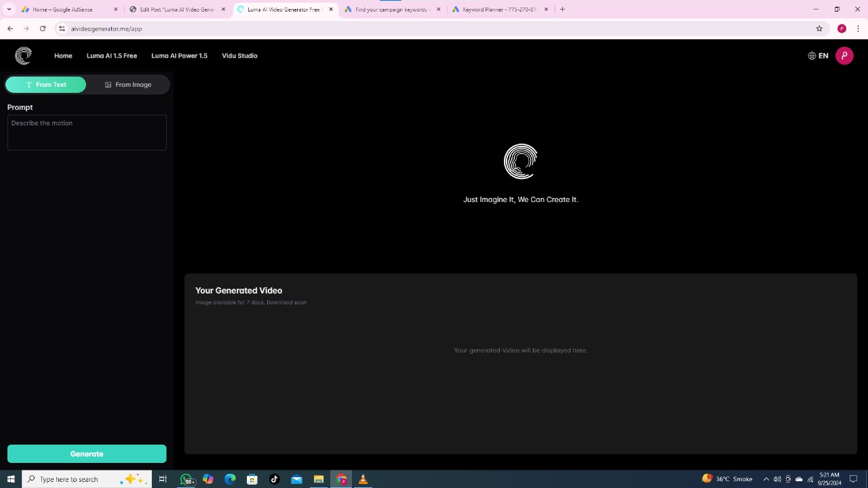
Task: Click the Windows taskbar search box
Action: pos(87,479)
